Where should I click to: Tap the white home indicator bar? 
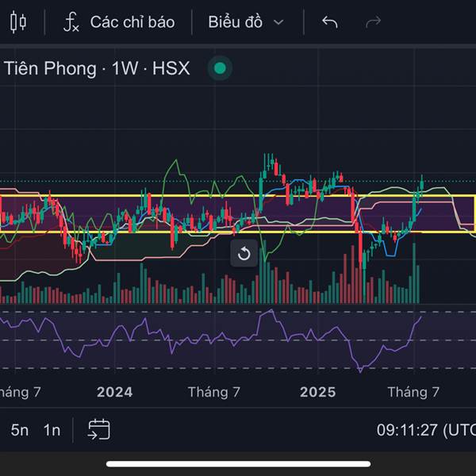tap(238, 464)
